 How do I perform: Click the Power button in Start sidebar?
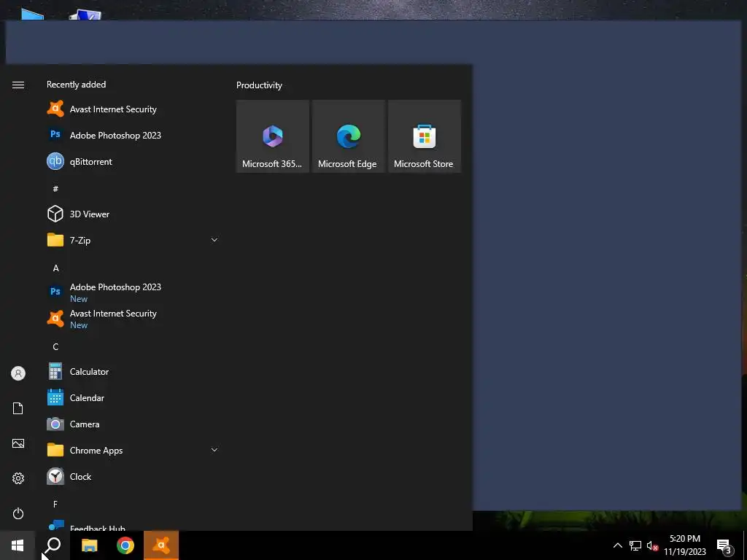18,513
